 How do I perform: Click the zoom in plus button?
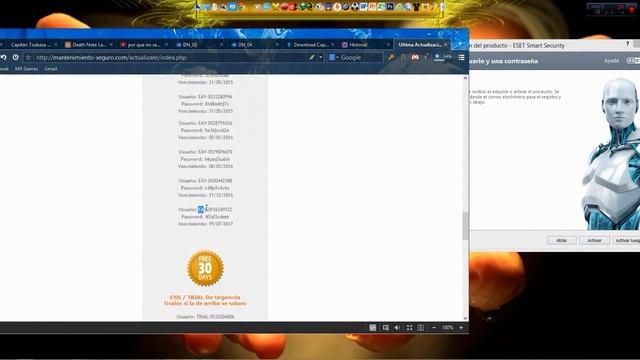point(461,327)
